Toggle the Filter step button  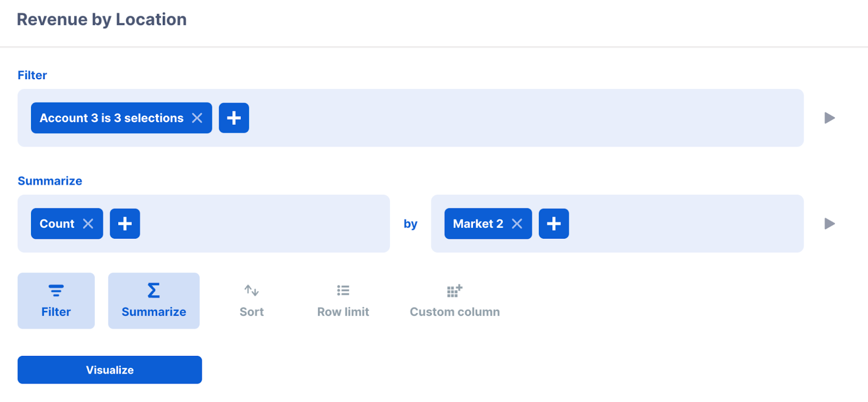pos(56,301)
